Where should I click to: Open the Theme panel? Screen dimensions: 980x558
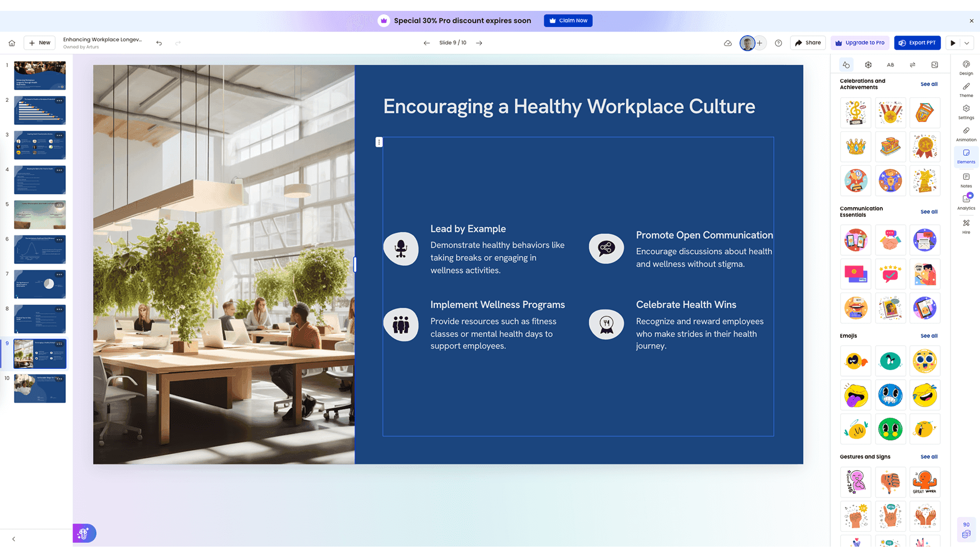(x=966, y=90)
